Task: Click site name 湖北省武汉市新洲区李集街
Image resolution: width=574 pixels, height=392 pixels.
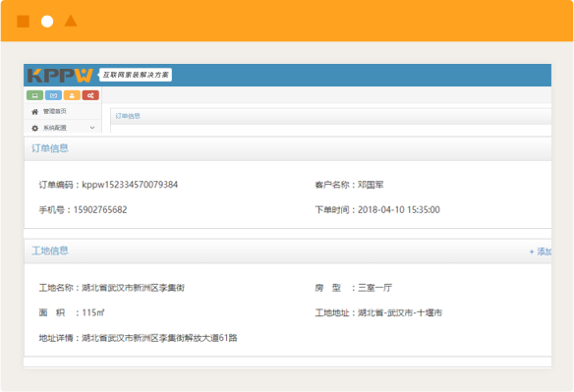Action: tap(133, 288)
